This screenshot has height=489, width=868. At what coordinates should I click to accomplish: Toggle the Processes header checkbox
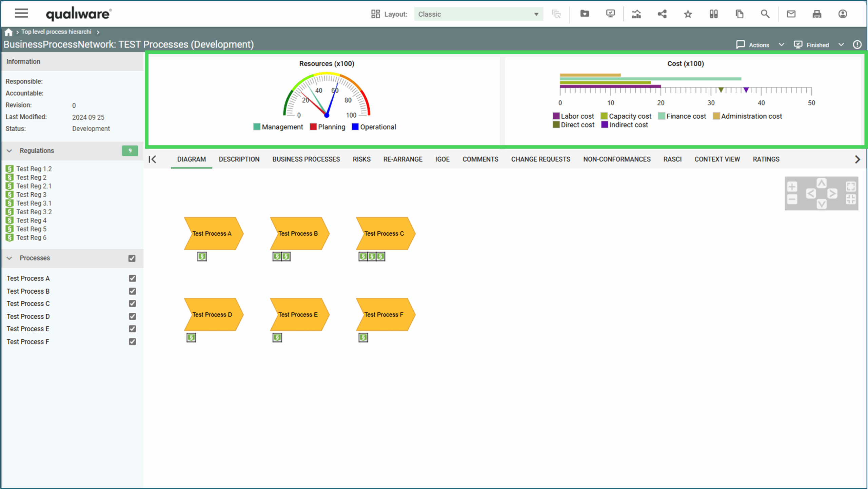coord(132,258)
